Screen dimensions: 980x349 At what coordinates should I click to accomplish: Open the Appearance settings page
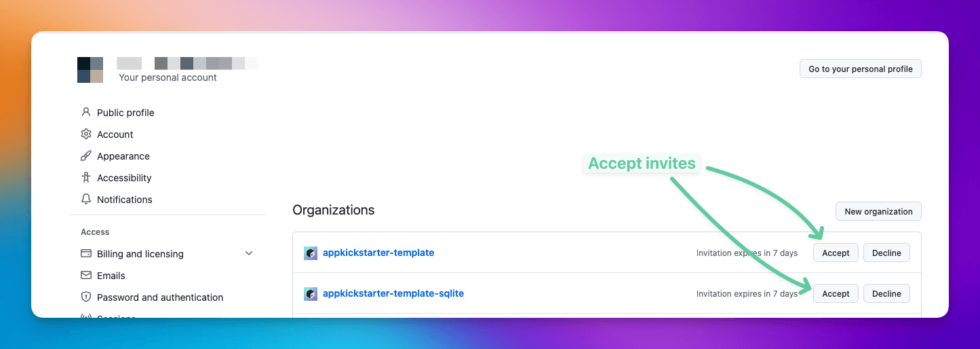123,156
